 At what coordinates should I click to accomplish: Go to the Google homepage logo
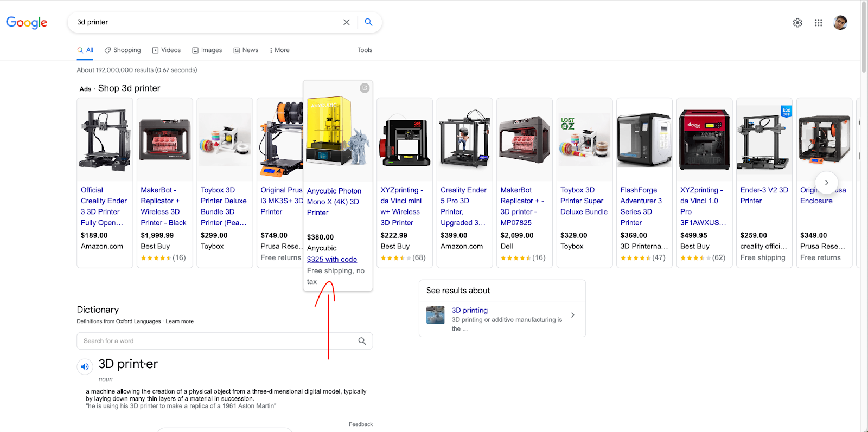coord(27,22)
